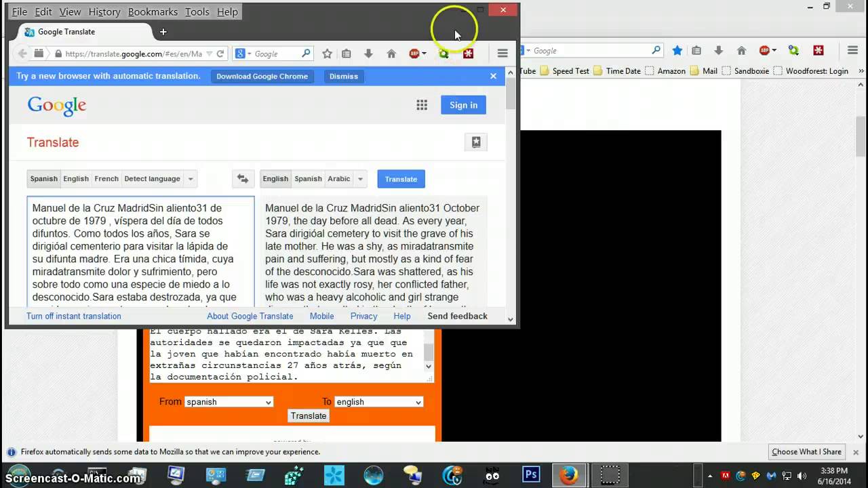Image resolution: width=868 pixels, height=488 pixels.
Task: Click Turn off instant translation link
Action: (74, 316)
